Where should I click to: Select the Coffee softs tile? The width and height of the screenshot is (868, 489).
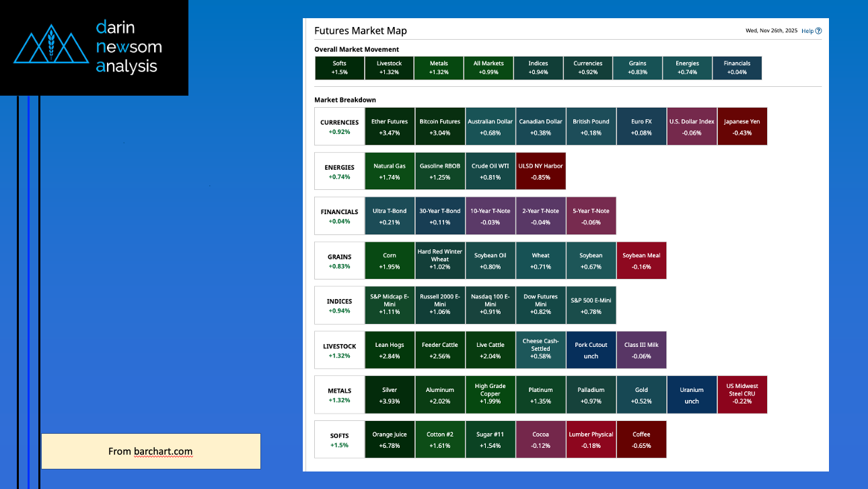641,439
